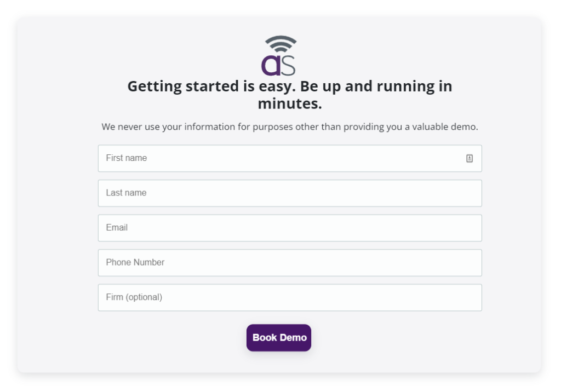561x392 pixels.
Task: Click the 'Firm (optional)' placeholder text
Action: (x=134, y=297)
